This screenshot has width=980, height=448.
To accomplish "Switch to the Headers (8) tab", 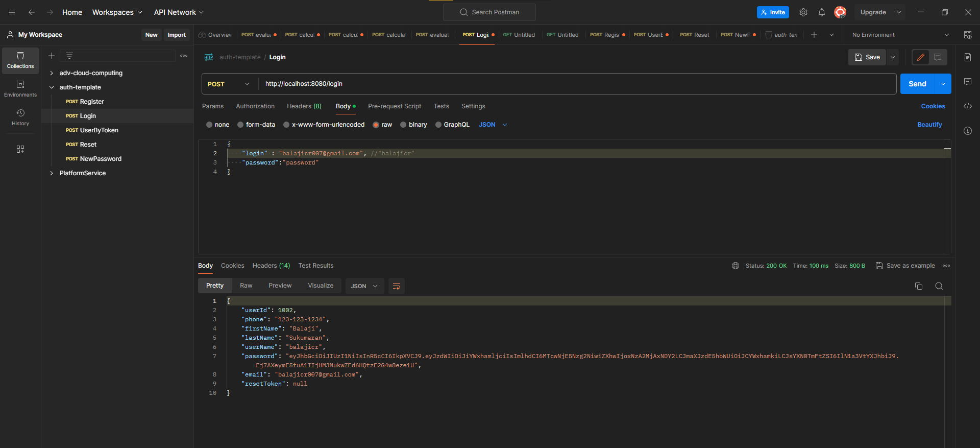I will coord(304,106).
